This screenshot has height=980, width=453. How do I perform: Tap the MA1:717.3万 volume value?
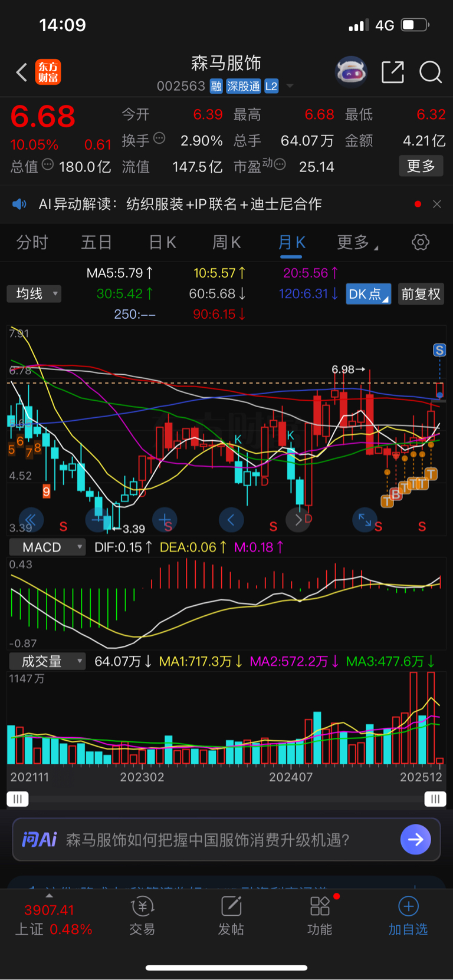click(201, 661)
